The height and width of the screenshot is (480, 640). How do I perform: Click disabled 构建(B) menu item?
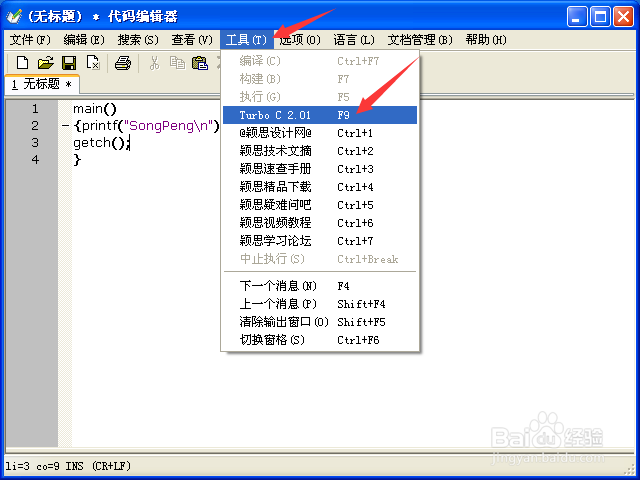click(x=320, y=79)
